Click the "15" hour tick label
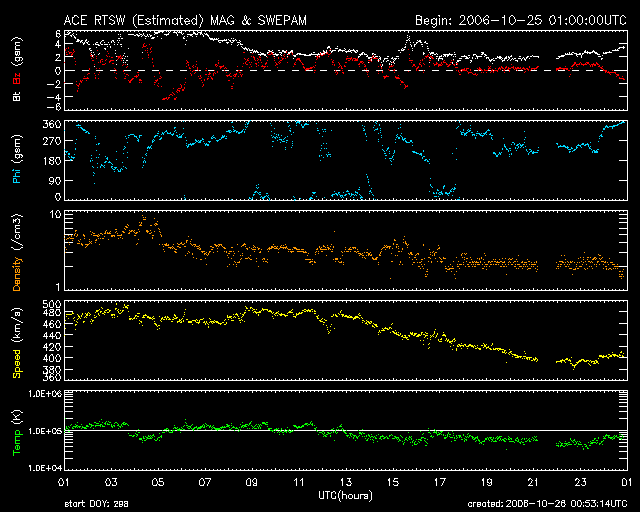Image resolution: width=640 pixels, height=512 pixels. [392, 482]
